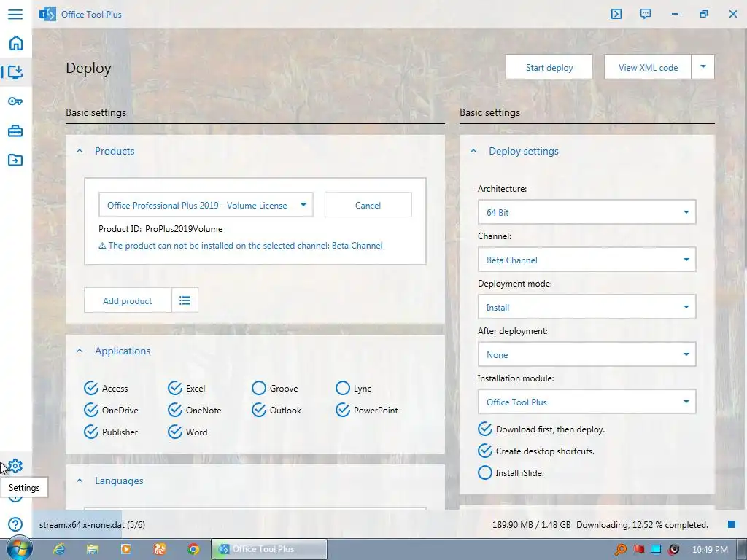
Task: Enable the Lync application
Action: pos(343,388)
